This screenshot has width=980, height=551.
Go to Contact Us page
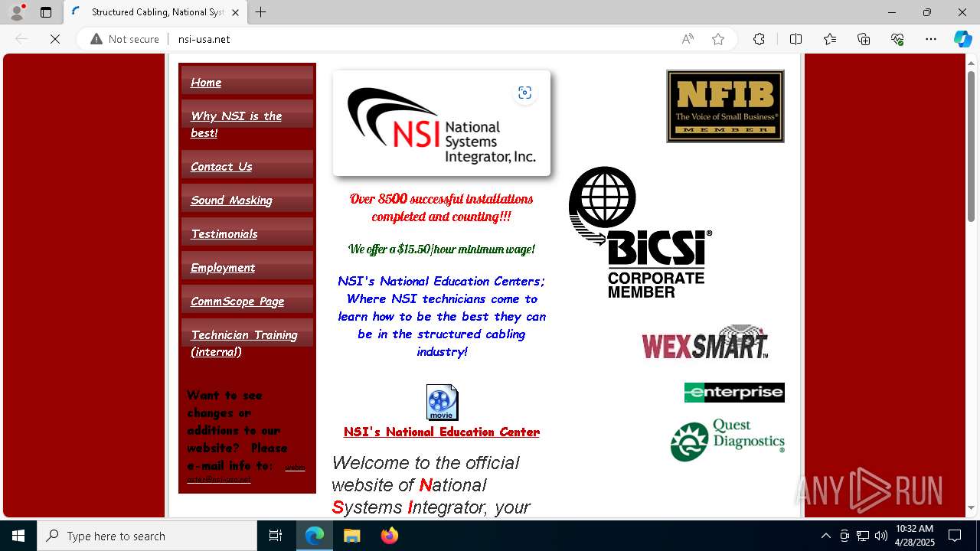[x=221, y=167]
